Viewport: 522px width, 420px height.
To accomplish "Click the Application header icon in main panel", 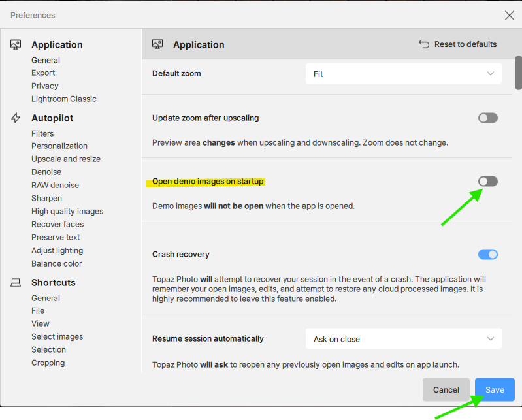I will point(157,44).
